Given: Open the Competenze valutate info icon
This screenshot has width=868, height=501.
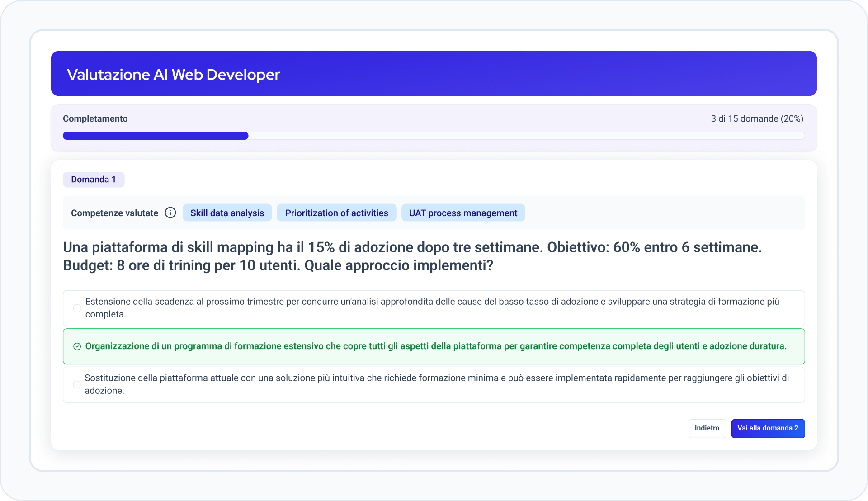Looking at the screenshot, I should click(x=170, y=213).
